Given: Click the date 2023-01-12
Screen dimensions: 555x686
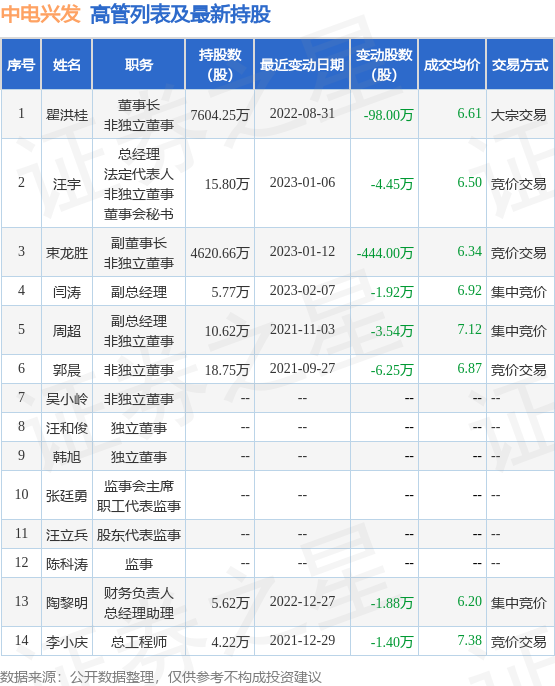Looking at the screenshot, I should [302, 252].
